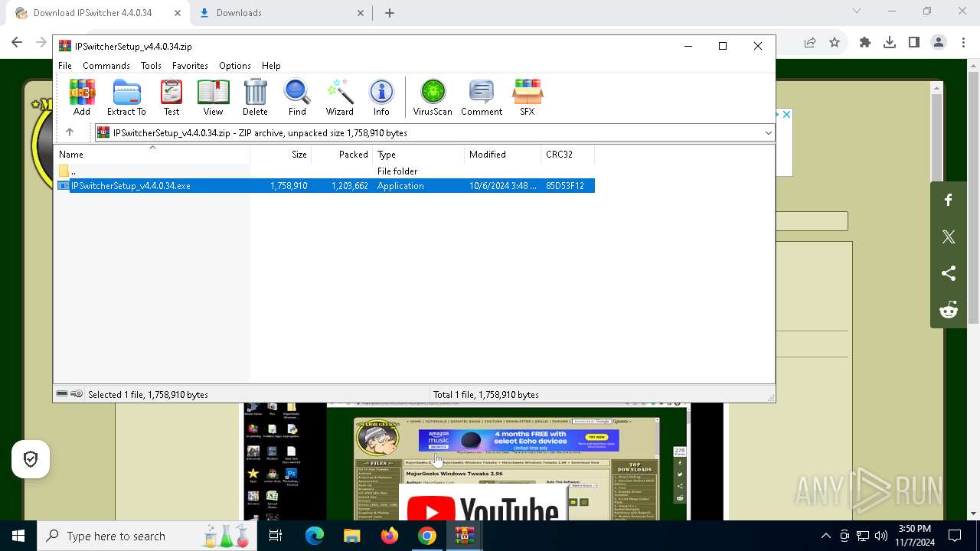Image resolution: width=980 pixels, height=551 pixels.
Task: Open File Explorer from taskbar
Action: (351, 536)
